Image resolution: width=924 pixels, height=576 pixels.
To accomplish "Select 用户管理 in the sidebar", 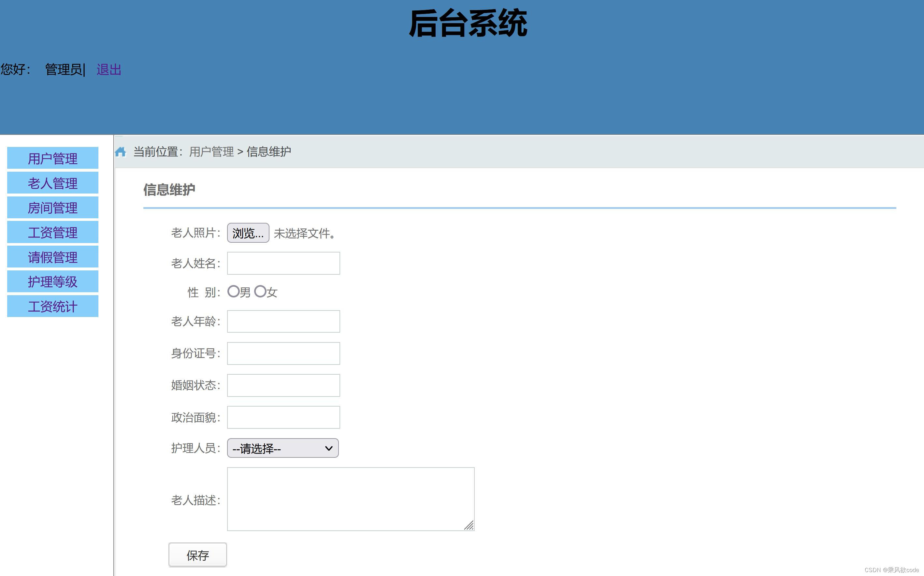I will tap(52, 158).
